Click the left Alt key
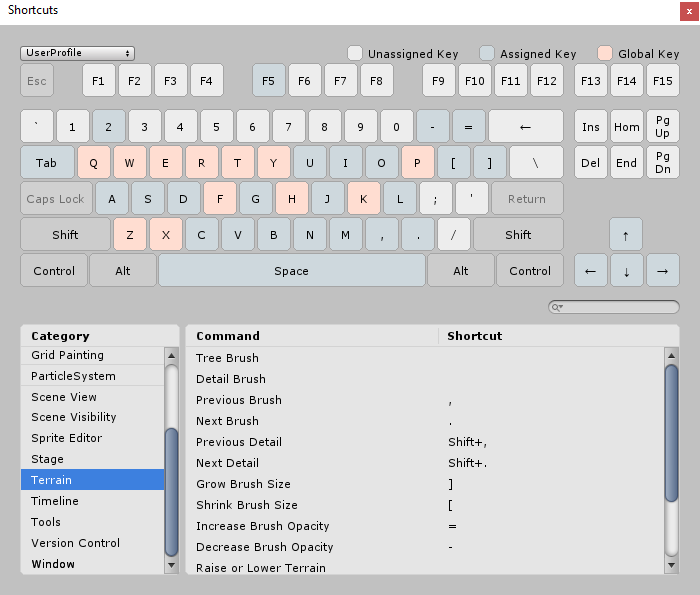Screen dimensions: 700x595 click(123, 270)
